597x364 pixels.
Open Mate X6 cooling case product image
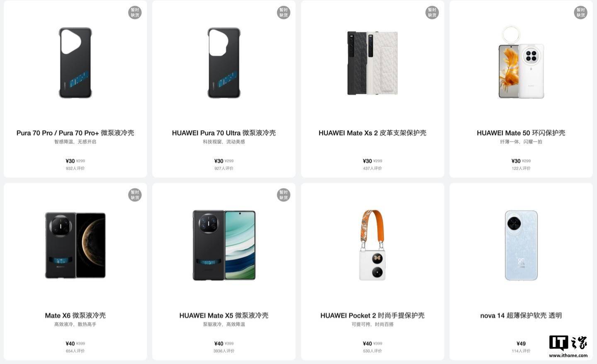click(75, 245)
